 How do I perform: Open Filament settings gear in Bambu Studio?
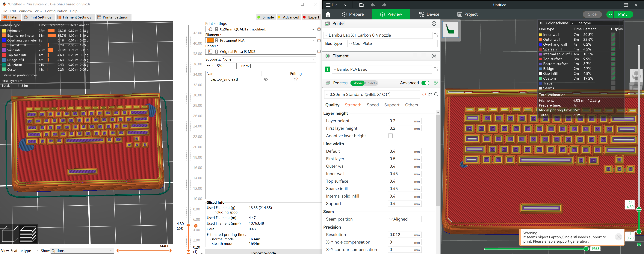[x=434, y=56]
